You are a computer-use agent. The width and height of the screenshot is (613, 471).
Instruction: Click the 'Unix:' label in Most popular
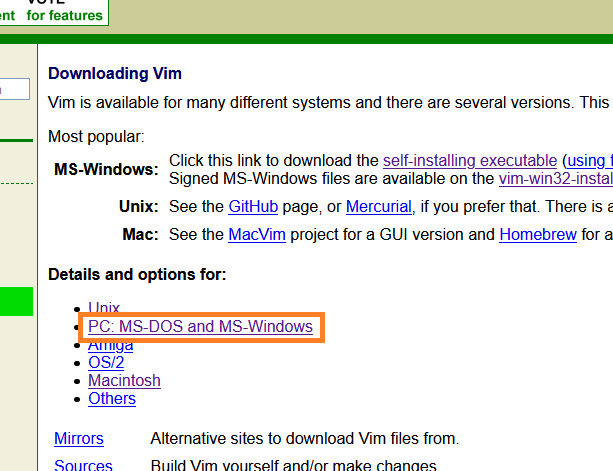(x=139, y=206)
